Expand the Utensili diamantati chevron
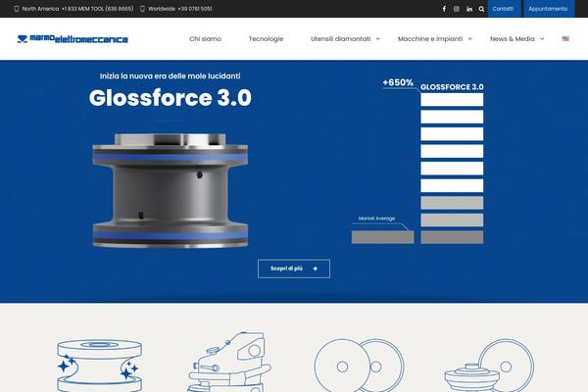The image size is (588, 392). [377, 38]
